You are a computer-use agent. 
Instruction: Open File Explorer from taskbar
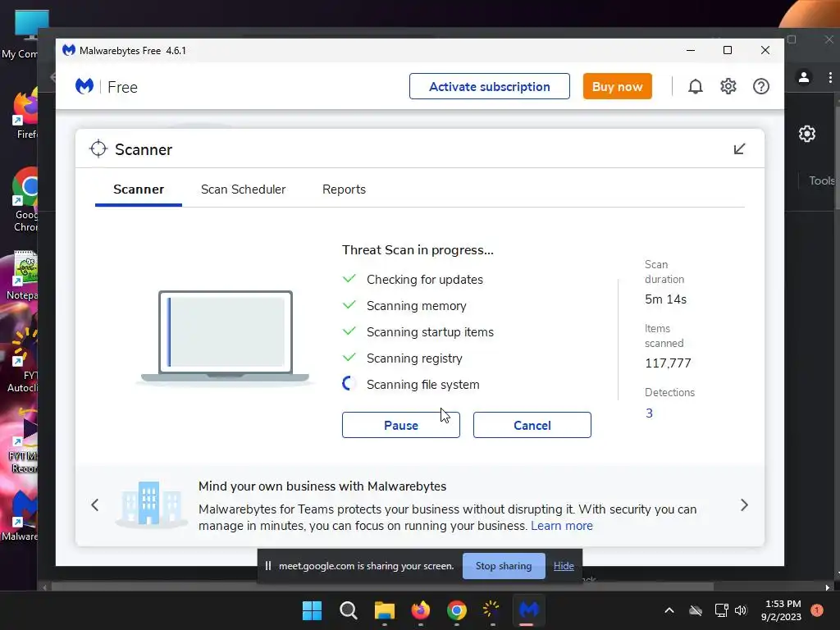click(384, 610)
